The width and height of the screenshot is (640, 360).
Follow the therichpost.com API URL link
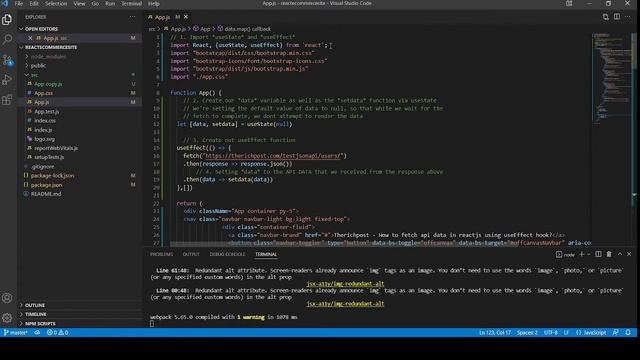click(272, 156)
